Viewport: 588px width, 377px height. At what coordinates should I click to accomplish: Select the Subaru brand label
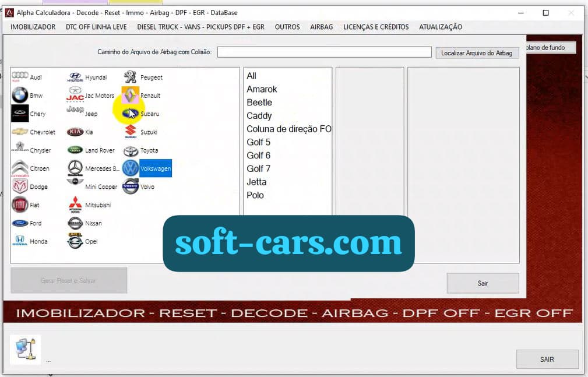[x=150, y=114]
